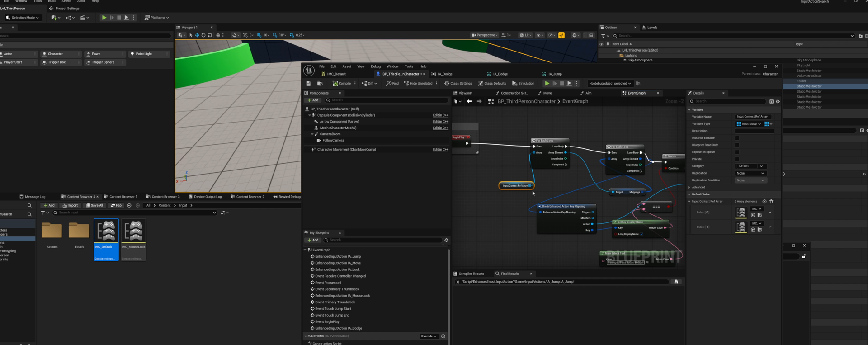This screenshot has height=345, width=868.
Task: Switch to Content Browser 2 tab
Action: click(x=247, y=197)
